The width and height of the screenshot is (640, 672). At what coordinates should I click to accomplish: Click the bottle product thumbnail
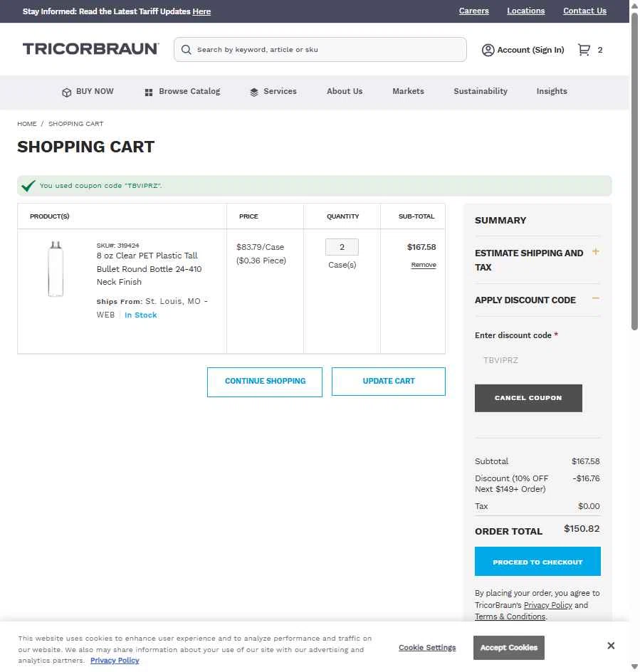(56, 268)
